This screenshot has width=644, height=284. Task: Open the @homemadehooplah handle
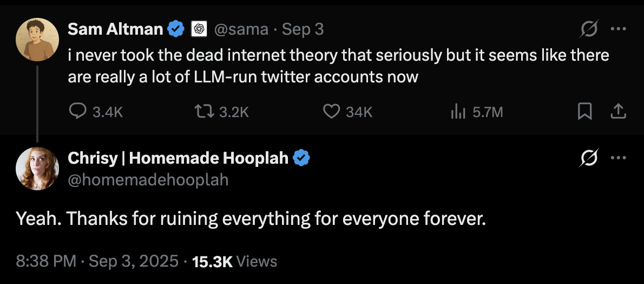click(148, 179)
